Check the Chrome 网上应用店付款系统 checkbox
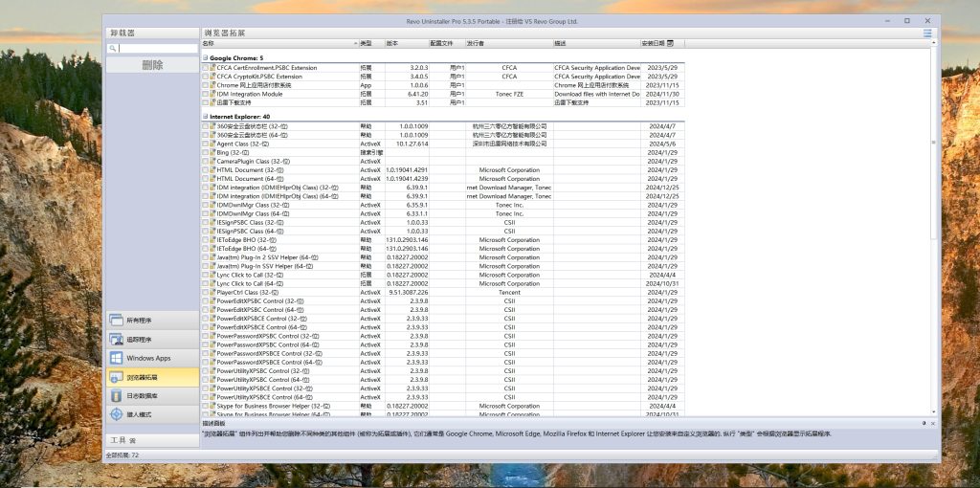This screenshot has width=980, height=488. [x=205, y=85]
